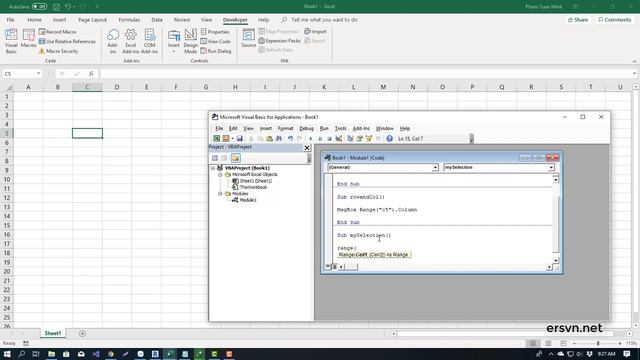Click View Code in Controls group
The image size is (640, 360).
coord(216,41)
